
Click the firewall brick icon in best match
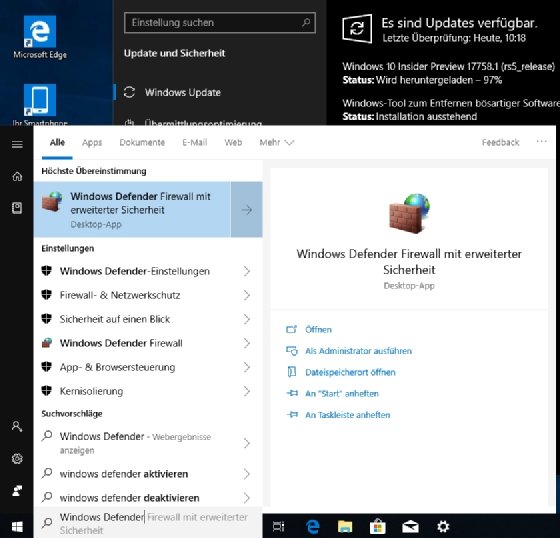(x=52, y=202)
